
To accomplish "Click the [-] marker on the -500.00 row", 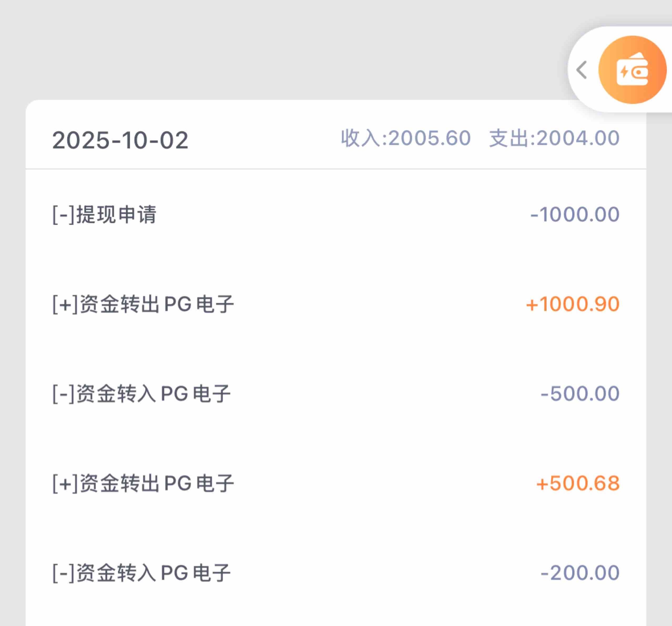I will pyautogui.click(x=64, y=394).
